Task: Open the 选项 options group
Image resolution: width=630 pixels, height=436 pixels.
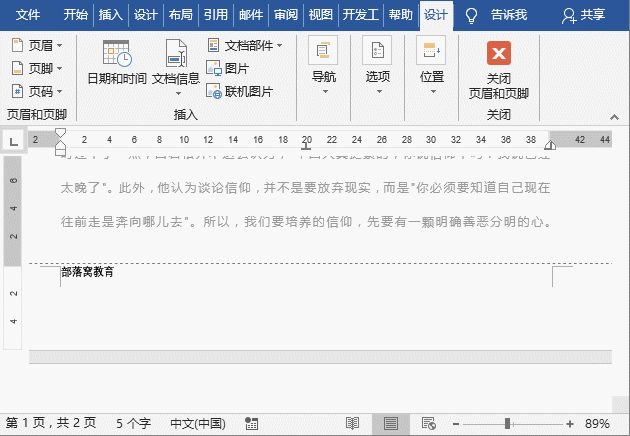Action: click(377, 60)
